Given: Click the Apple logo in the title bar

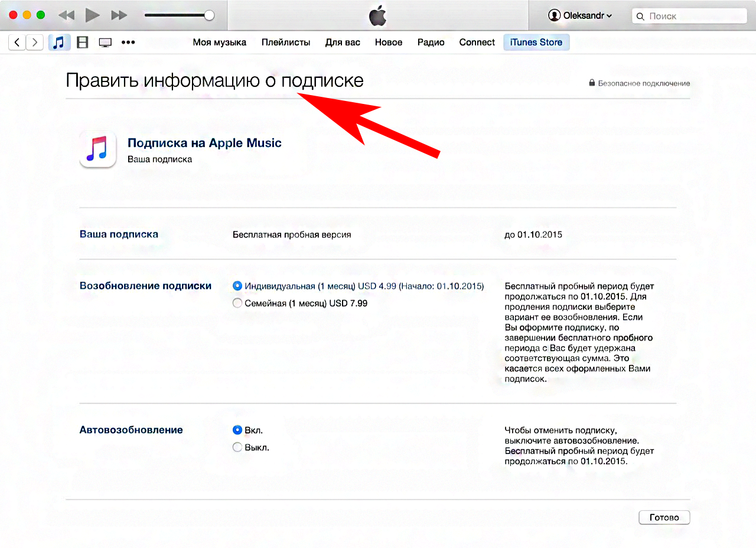Looking at the screenshot, I should 377,16.
